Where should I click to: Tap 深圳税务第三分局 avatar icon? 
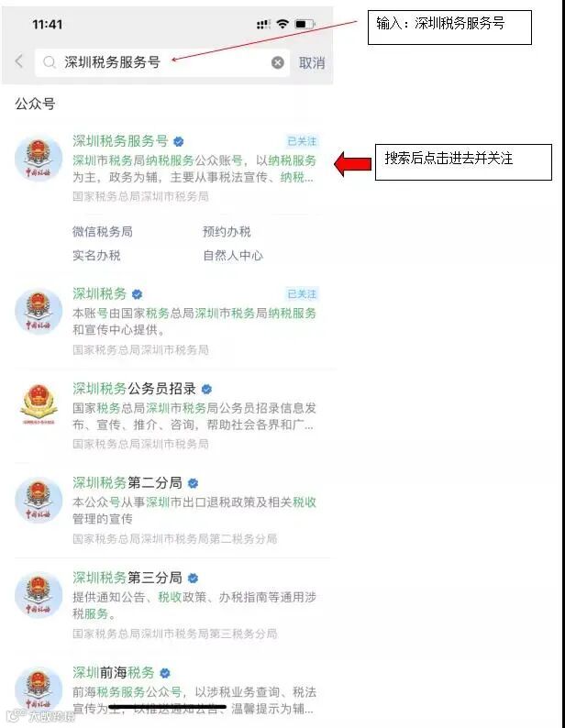pos(39,595)
